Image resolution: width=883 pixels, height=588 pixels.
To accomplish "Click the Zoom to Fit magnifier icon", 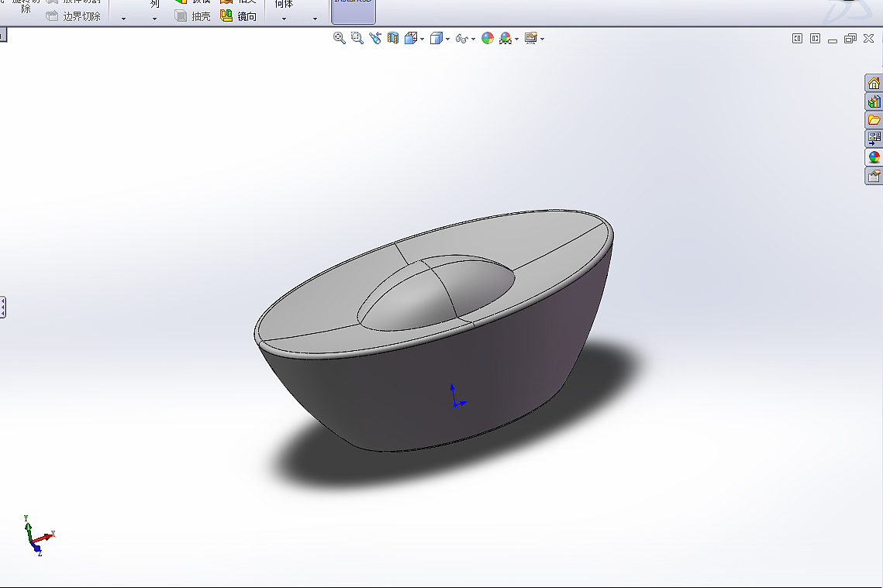I will point(339,38).
